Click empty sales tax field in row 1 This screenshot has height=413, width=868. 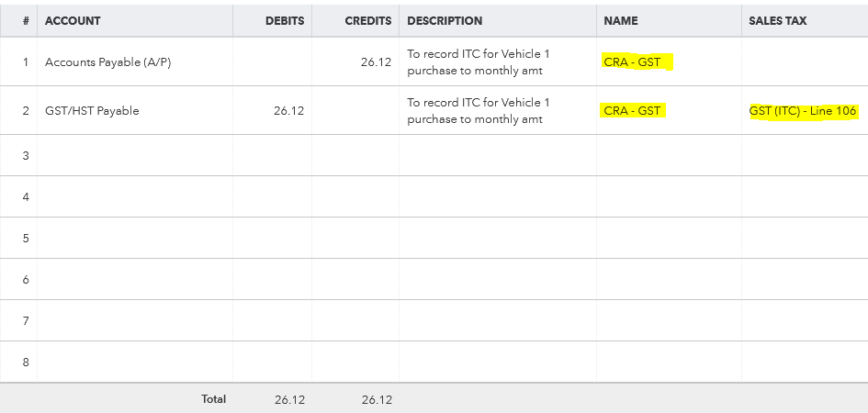[x=805, y=61]
